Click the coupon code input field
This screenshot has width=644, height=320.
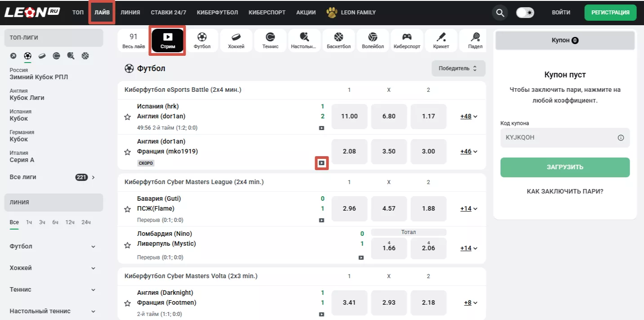[x=557, y=138]
